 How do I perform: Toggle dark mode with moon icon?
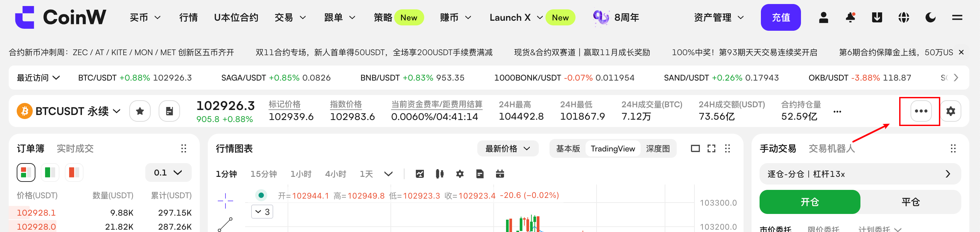[x=931, y=17]
